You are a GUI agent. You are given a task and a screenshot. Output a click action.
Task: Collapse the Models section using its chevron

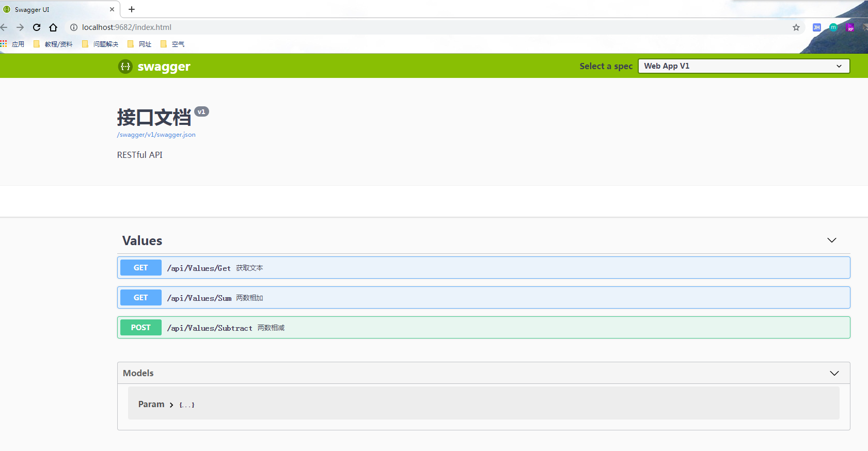834,373
